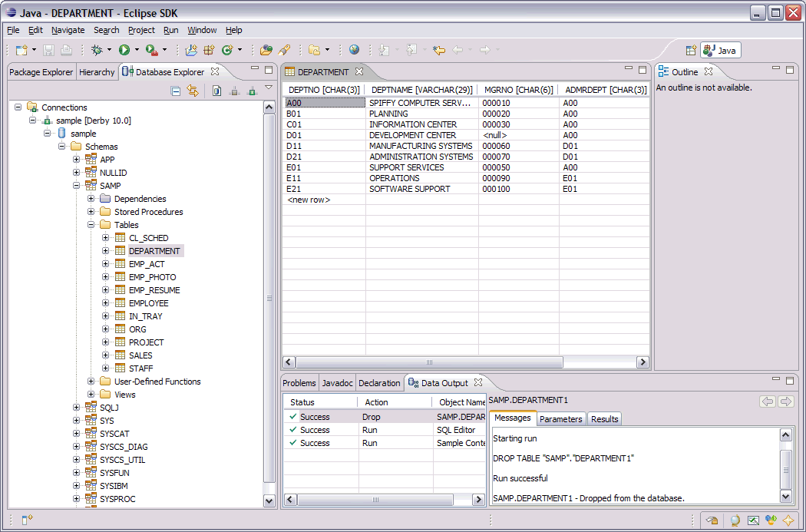This screenshot has width=806, height=532.
Task: Collapse the SAMP schema node
Action: click(77, 186)
